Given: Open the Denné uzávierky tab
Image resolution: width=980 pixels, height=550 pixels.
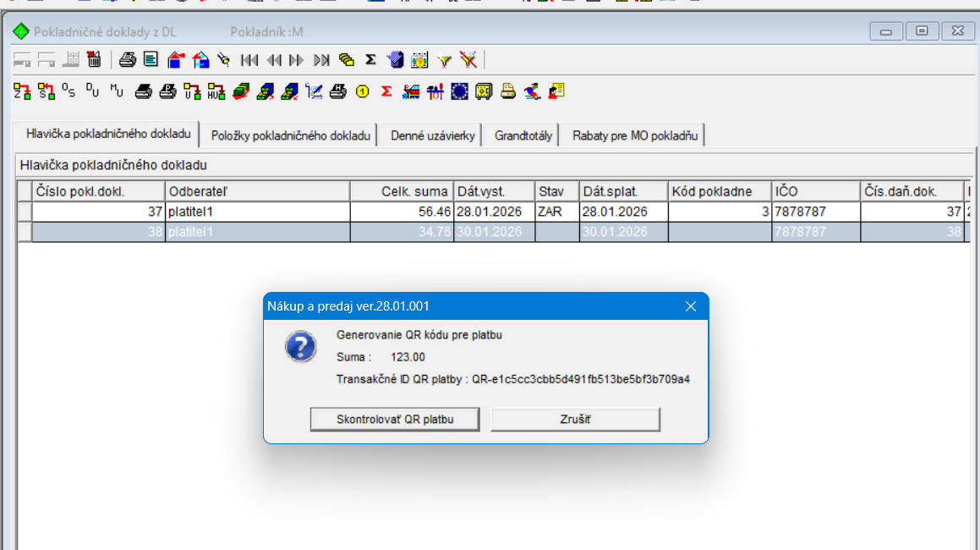Looking at the screenshot, I should 434,135.
